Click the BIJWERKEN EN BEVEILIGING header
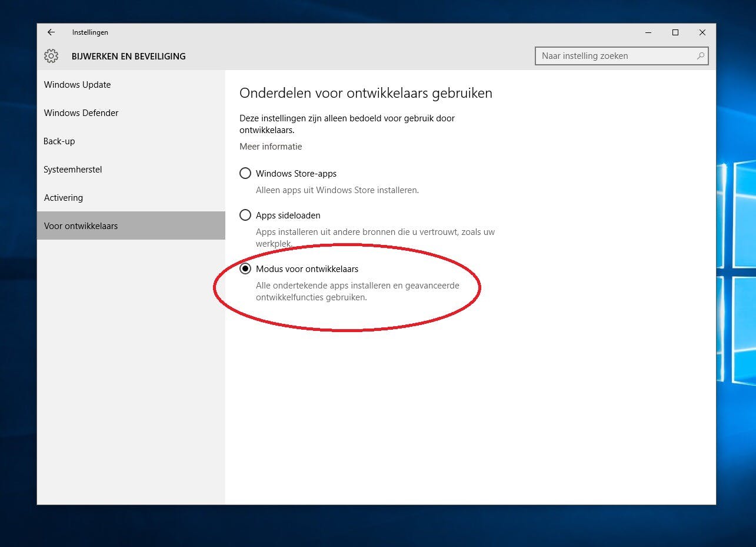 [x=128, y=57]
